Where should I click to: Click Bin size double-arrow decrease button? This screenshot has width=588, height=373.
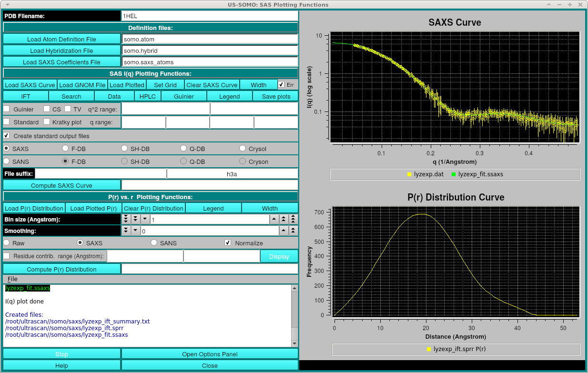click(135, 219)
